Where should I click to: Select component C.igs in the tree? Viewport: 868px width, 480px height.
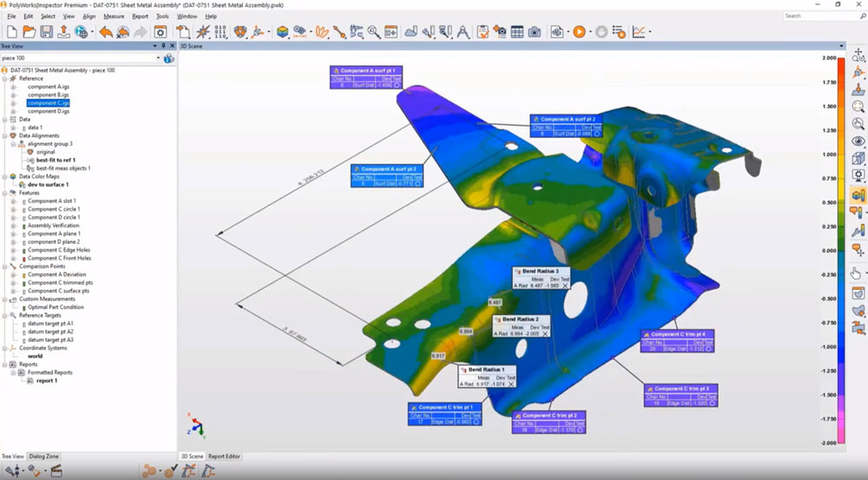pos(49,103)
